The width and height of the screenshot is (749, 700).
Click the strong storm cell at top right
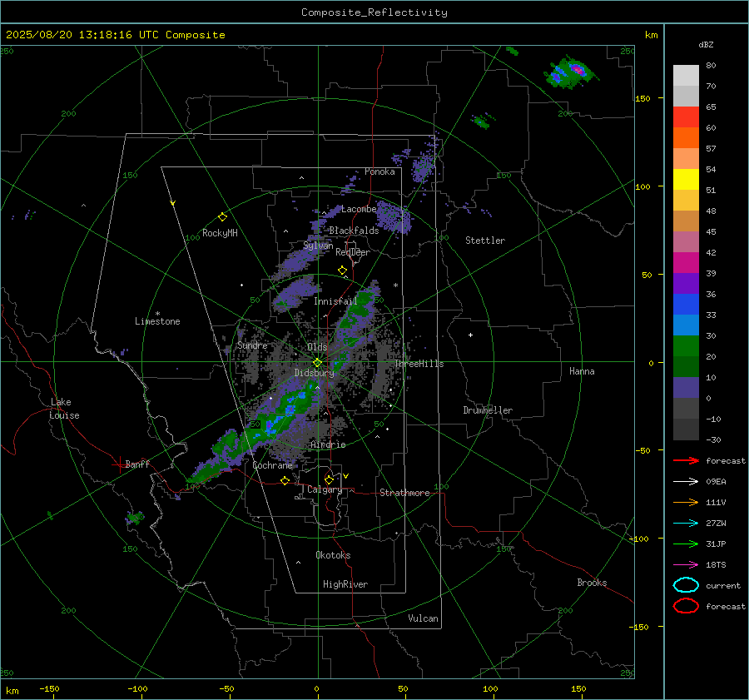[570, 73]
